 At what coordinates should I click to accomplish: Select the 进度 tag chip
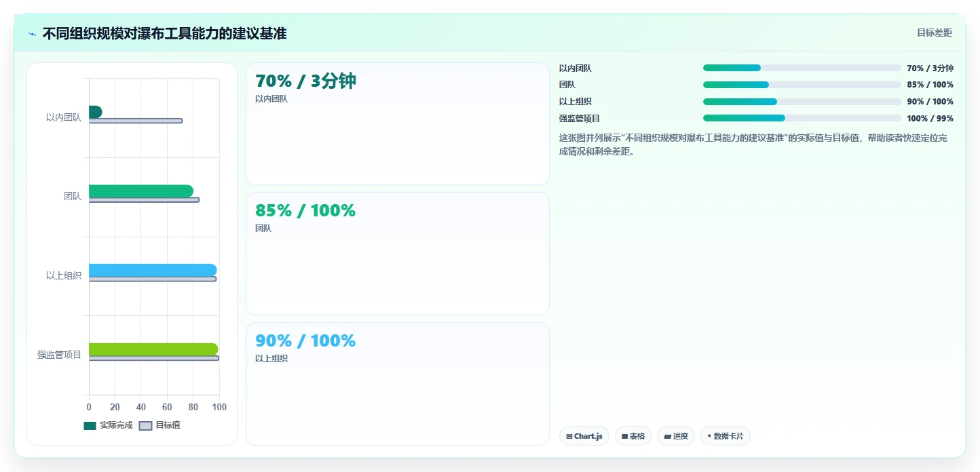click(x=676, y=436)
